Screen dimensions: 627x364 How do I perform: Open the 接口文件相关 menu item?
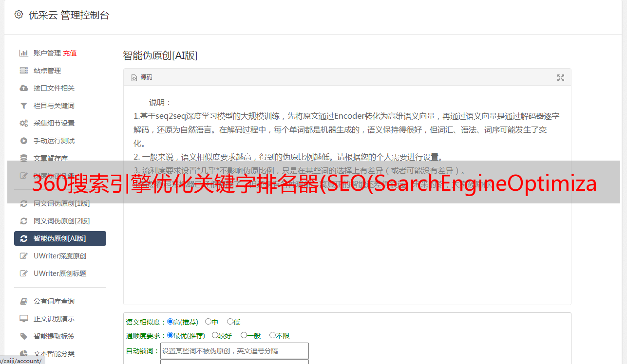coord(54,88)
